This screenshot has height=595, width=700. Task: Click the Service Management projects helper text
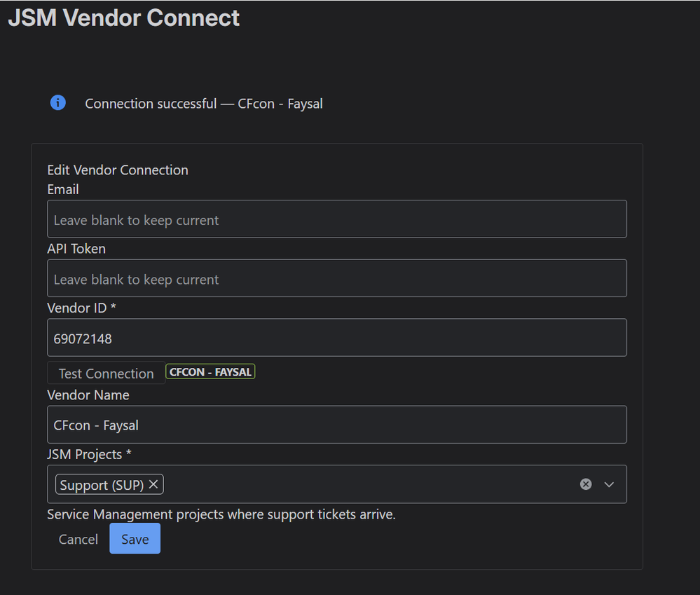tap(221, 514)
